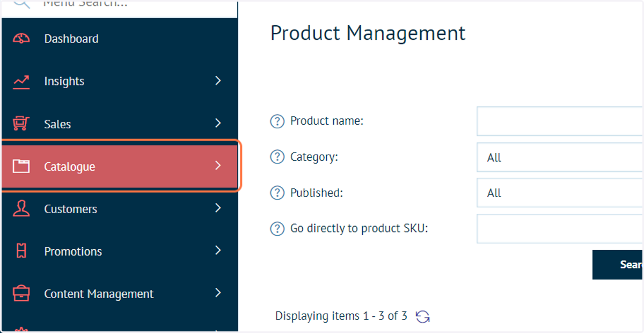Select the Promotions menu label
644x333 pixels.
coord(73,251)
